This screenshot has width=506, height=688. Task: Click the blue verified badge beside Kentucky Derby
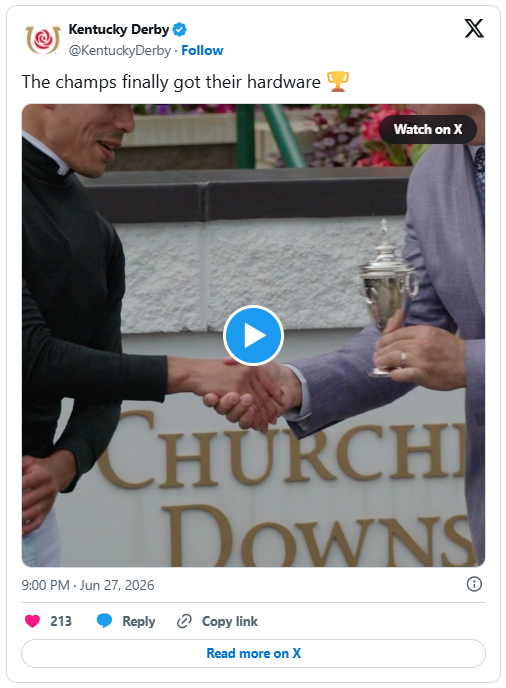click(179, 29)
